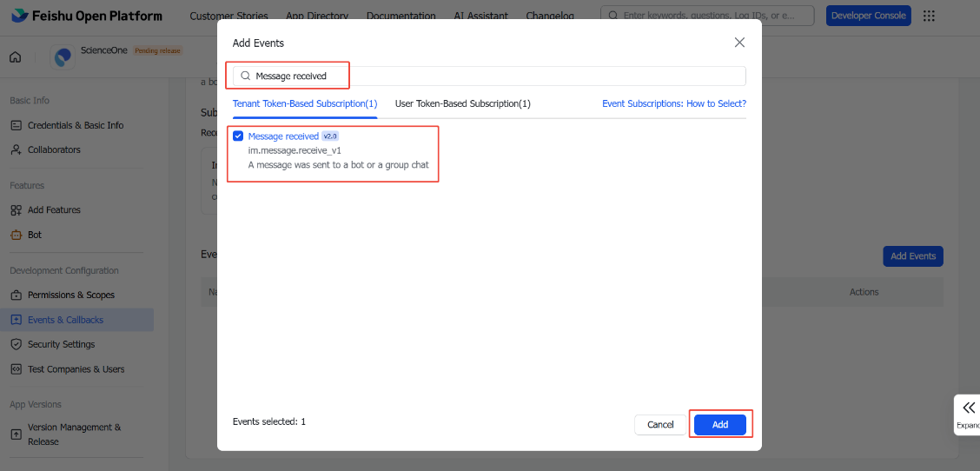Click the Bot robot icon
The width and height of the screenshot is (980, 471).
click(17, 235)
